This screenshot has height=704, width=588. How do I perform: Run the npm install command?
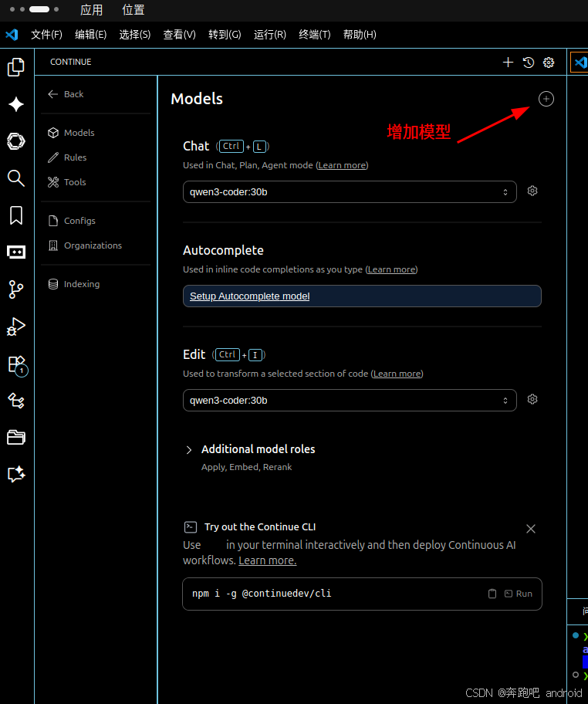click(519, 594)
